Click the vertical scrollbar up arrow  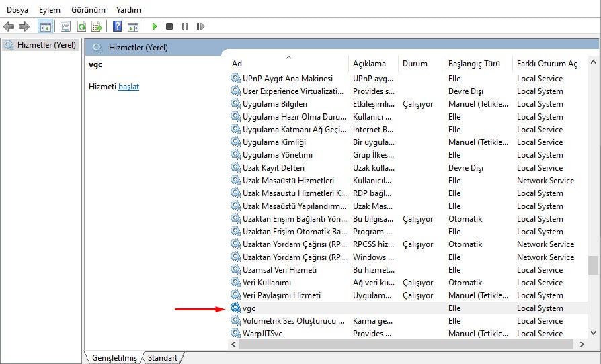(594, 62)
